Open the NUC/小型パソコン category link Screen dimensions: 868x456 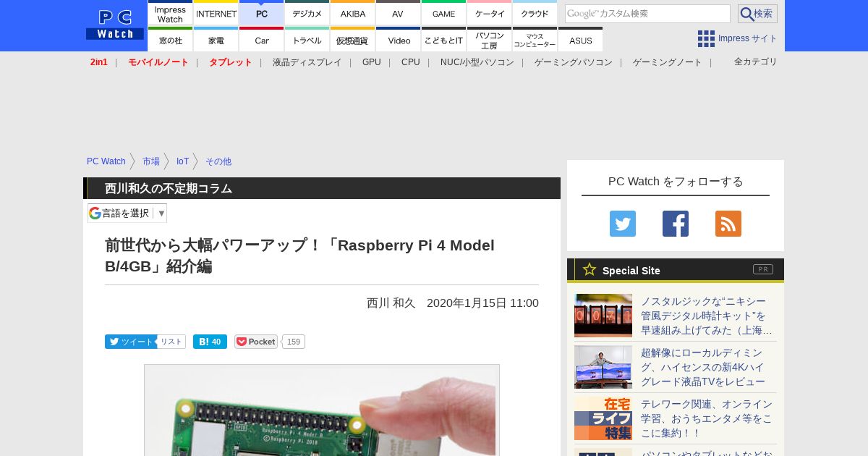coord(477,62)
